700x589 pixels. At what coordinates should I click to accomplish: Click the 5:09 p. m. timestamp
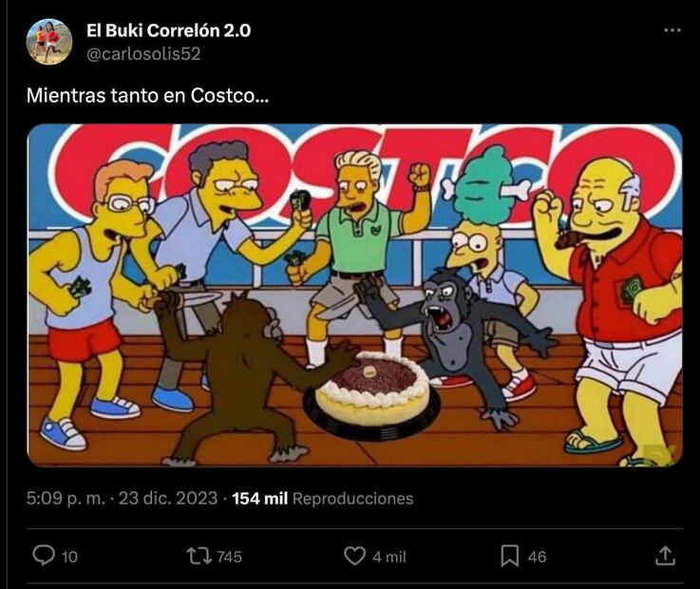point(66,499)
